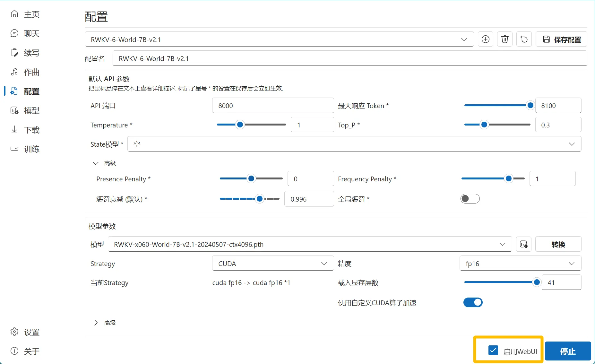This screenshot has height=364, width=595.
Task: Click the model icon beside 模型
Action: [x=14, y=110]
